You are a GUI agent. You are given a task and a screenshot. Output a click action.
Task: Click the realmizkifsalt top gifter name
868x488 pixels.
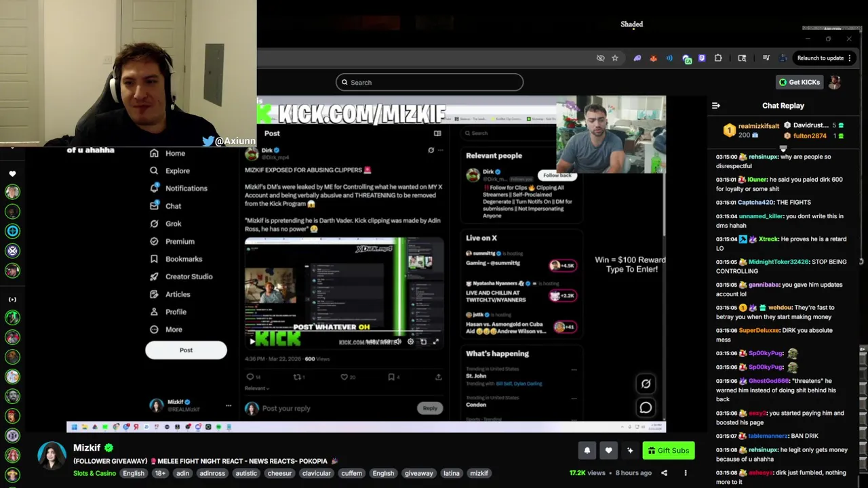(759, 126)
